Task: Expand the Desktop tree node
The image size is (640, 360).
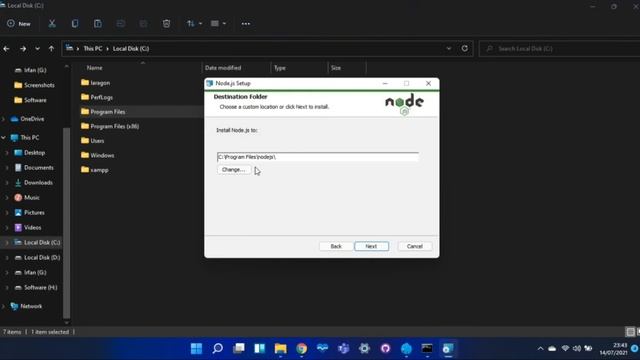Action: point(7,153)
